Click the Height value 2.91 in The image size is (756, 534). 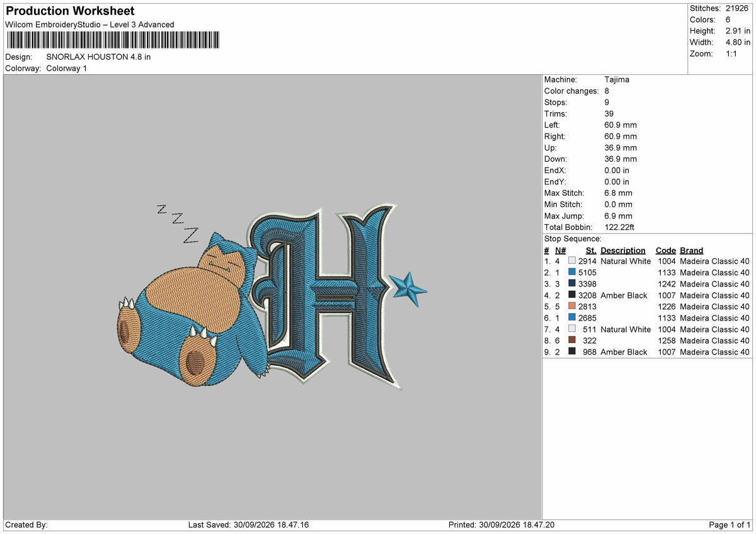pyautogui.click(x=738, y=31)
